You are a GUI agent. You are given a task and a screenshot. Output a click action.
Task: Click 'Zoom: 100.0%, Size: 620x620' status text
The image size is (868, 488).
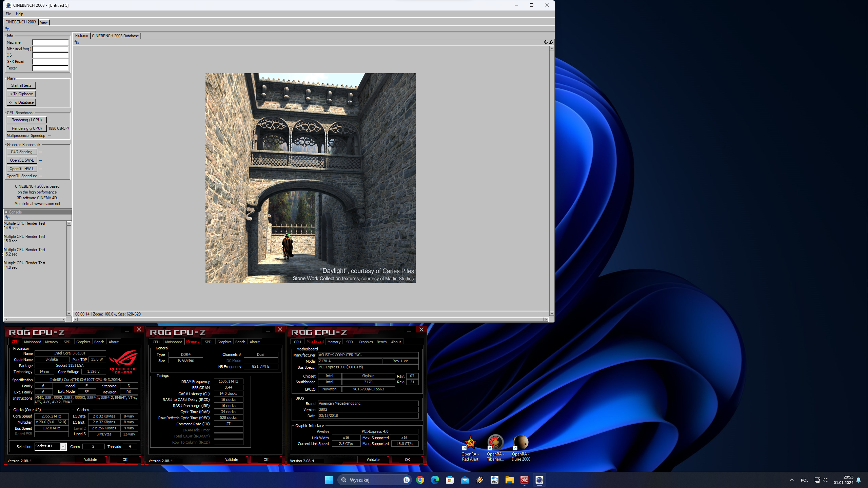pyautogui.click(x=117, y=314)
